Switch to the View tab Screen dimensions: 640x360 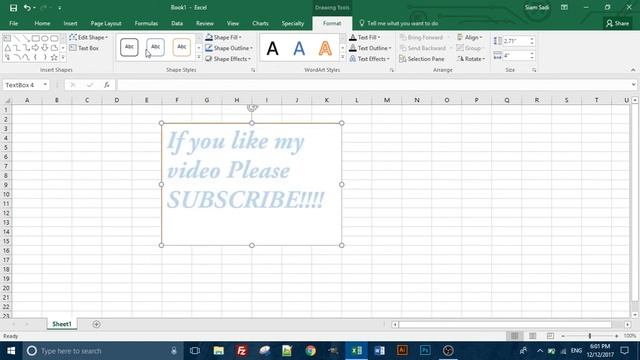[x=233, y=23]
